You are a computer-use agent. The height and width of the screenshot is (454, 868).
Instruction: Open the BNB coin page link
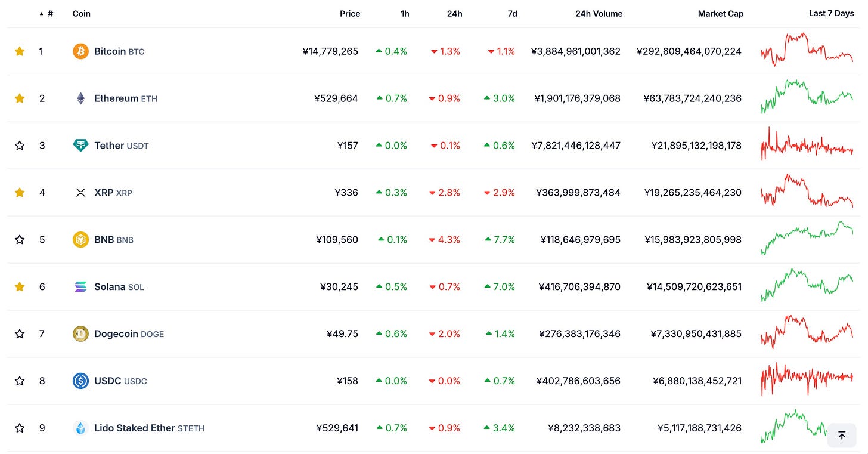(114, 240)
